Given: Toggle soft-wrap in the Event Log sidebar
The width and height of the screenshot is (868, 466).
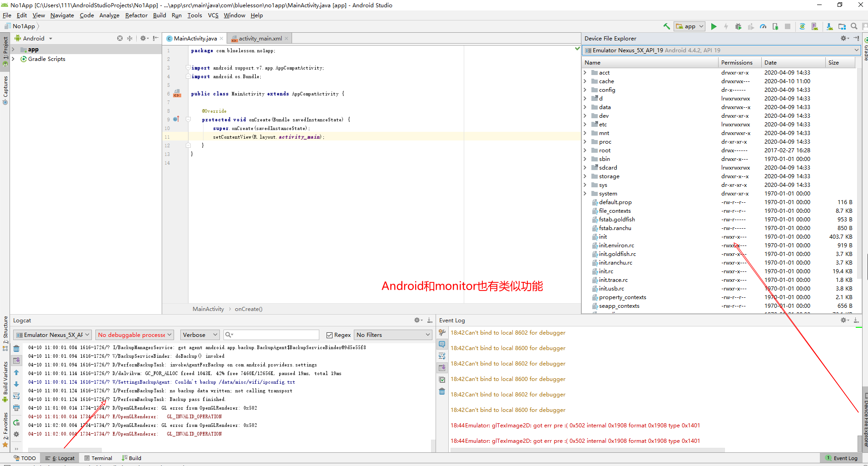Looking at the screenshot, I should pos(442,356).
